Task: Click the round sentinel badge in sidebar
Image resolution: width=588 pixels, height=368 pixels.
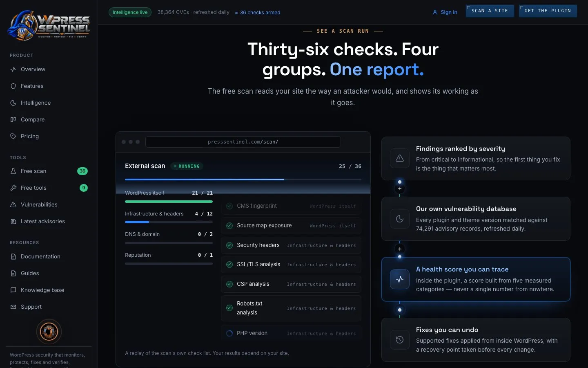Action: point(49,332)
